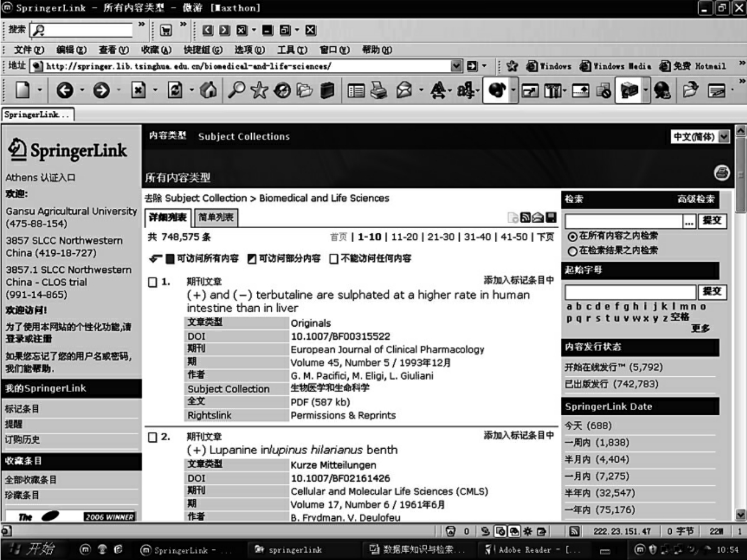This screenshot has width=747, height=560.
Task: Click the Go arrow beside the address bar
Action: pos(472,66)
